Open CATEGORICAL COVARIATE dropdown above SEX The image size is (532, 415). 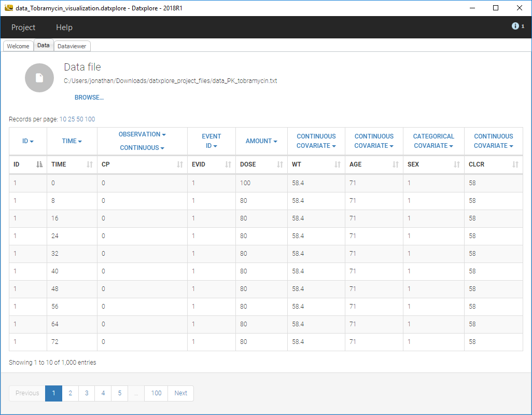coord(433,141)
